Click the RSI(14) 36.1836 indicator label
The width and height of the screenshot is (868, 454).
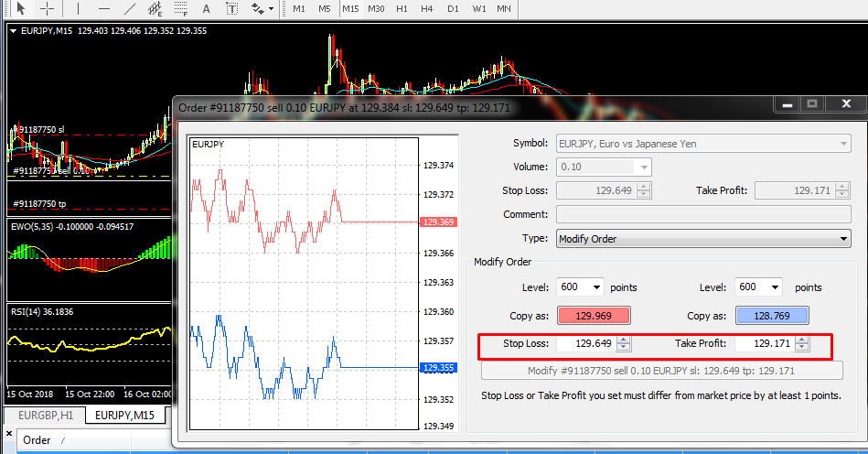point(42,312)
